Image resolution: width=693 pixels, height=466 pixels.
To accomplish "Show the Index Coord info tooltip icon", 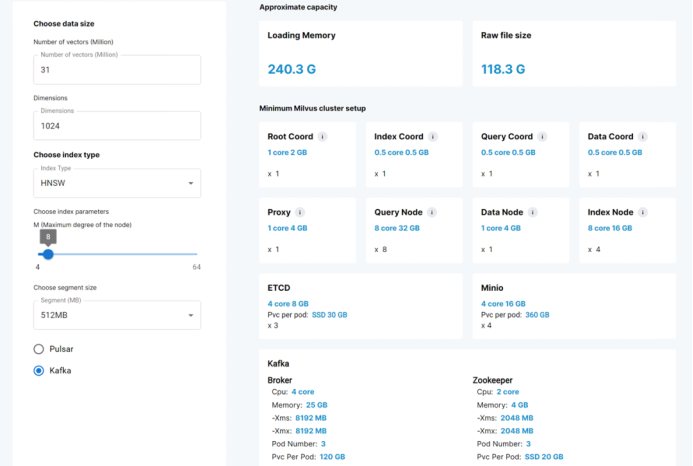I will pos(433,137).
